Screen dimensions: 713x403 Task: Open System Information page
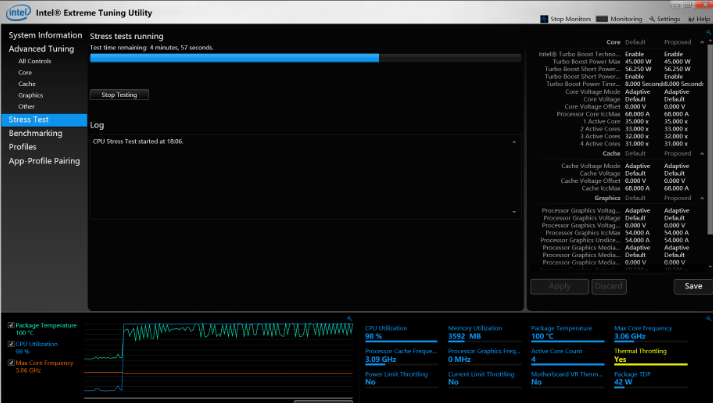(45, 35)
